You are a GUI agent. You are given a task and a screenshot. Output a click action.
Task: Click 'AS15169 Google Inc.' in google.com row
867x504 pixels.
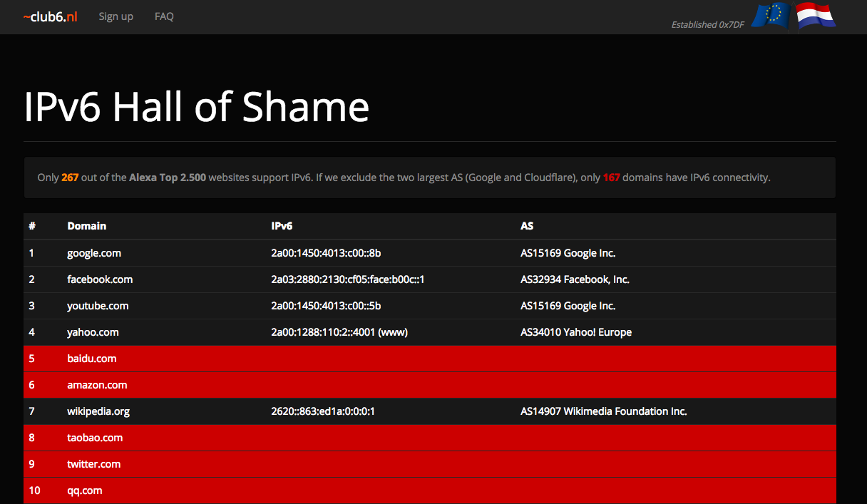568,253
